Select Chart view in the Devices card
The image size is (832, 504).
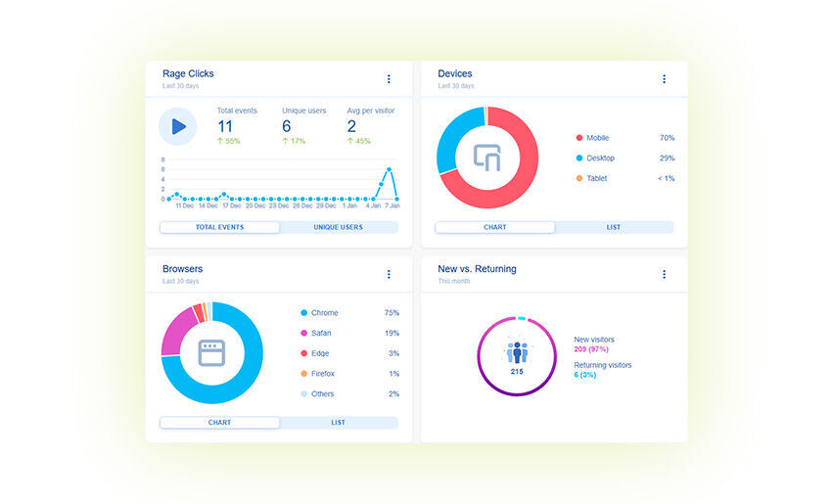495,227
